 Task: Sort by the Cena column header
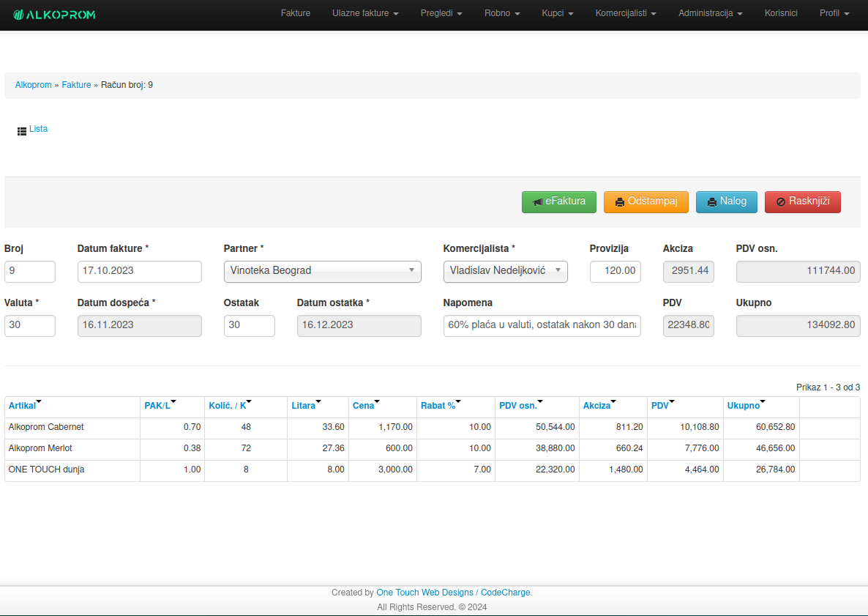pos(363,406)
